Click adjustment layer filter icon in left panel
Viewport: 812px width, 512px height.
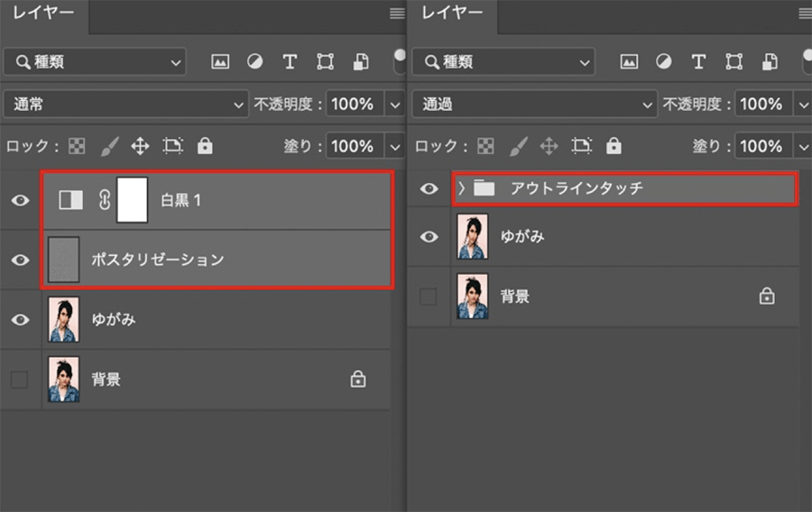255,62
